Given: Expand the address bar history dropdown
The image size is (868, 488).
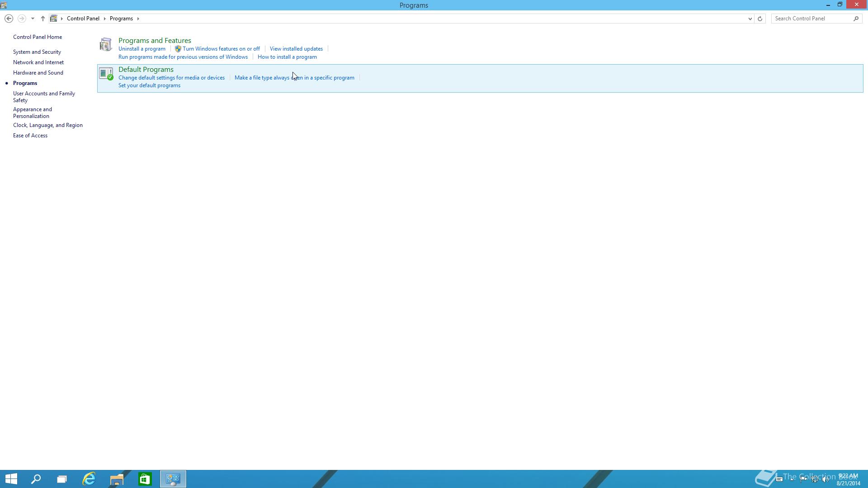Looking at the screenshot, I should coord(750,19).
